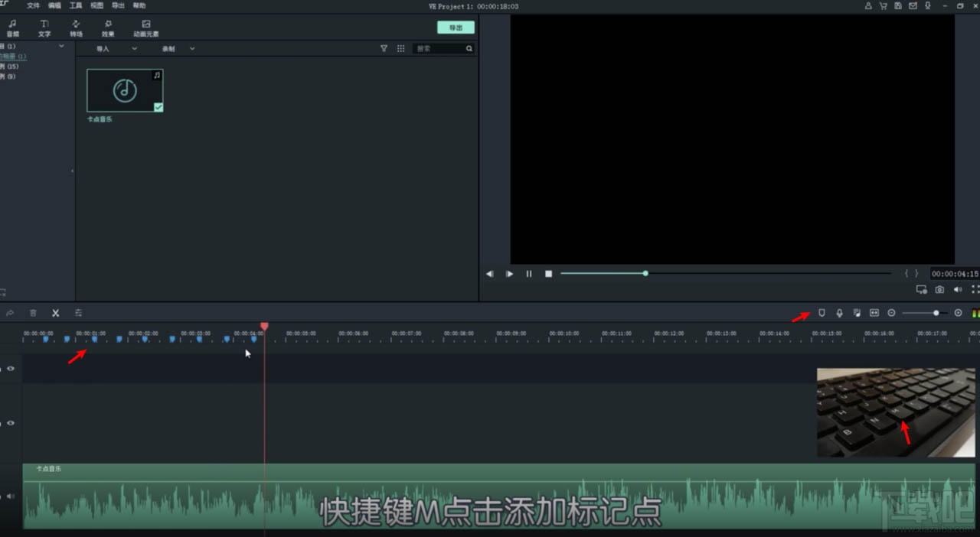Open the 工具 menu
The width and height of the screenshot is (980, 537).
point(76,5)
